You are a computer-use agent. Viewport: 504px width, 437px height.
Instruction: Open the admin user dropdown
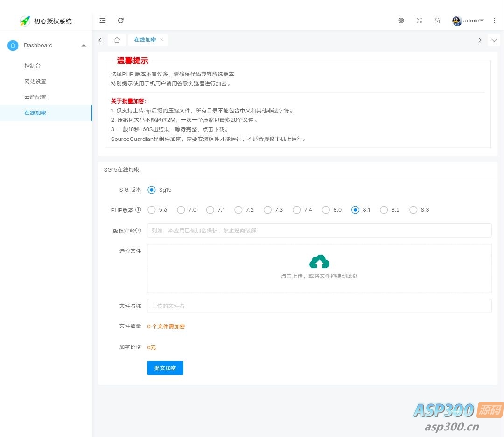pyautogui.click(x=468, y=21)
